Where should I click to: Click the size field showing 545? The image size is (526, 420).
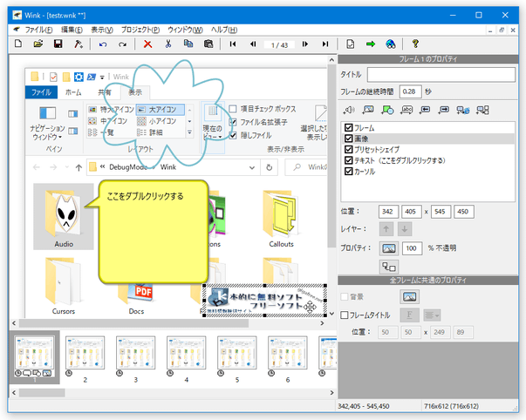coord(441,212)
